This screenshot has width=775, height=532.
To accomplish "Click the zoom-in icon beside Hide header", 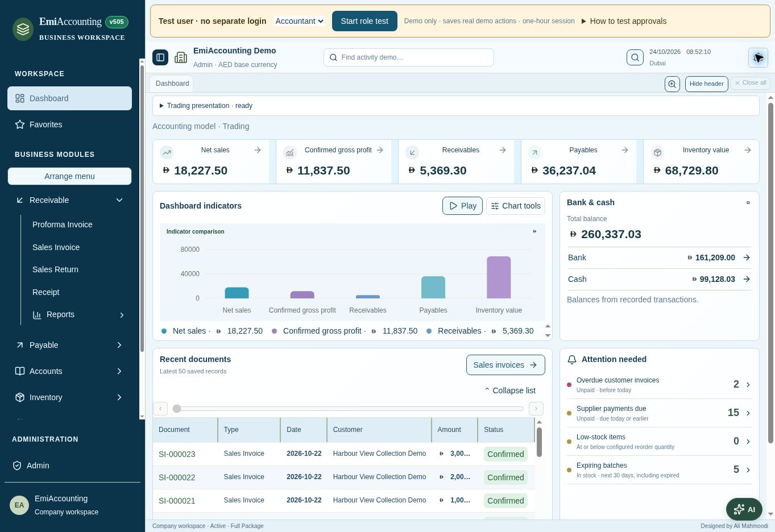I will [x=672, y=84].
